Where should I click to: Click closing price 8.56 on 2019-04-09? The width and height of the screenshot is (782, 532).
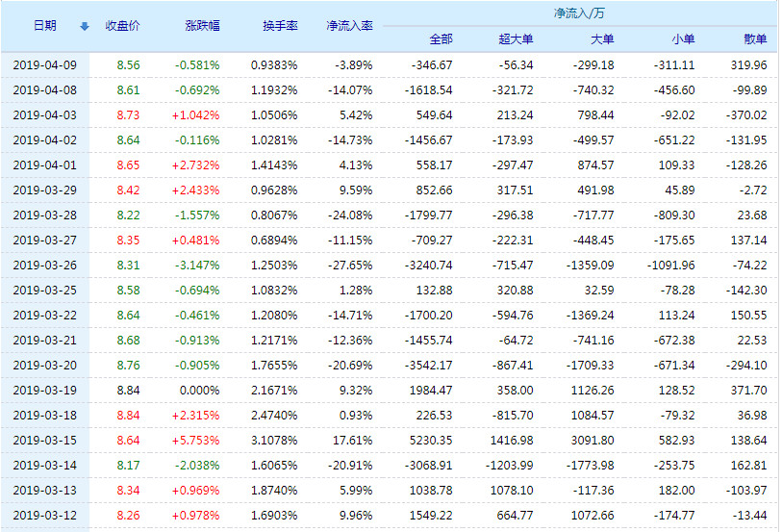point(128,65)
